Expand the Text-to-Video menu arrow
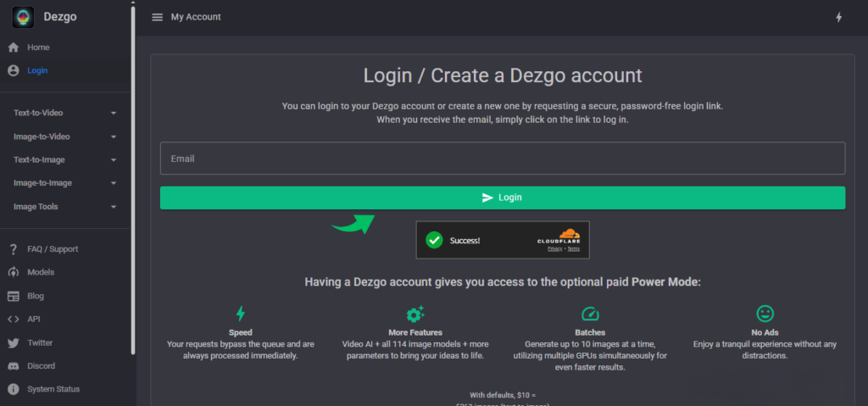The image size is (868, 406). click(x=114, y=113)
